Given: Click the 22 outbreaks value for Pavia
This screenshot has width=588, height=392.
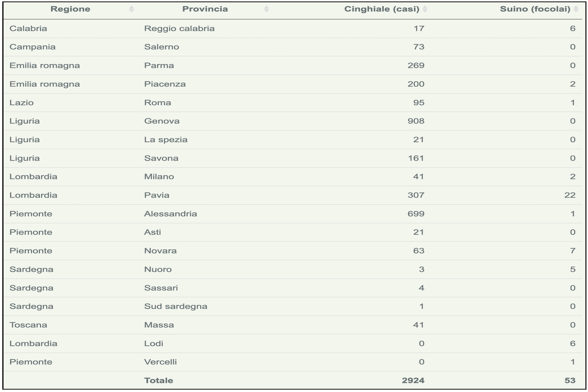Looking at the screenshot, I should [x=570, y=195].
